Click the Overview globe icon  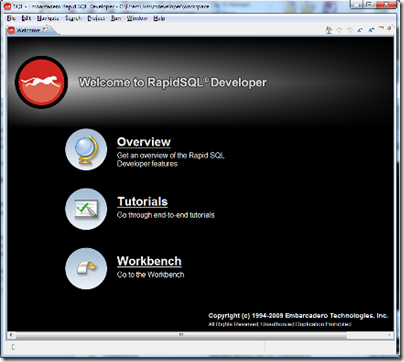coord(86,149)
